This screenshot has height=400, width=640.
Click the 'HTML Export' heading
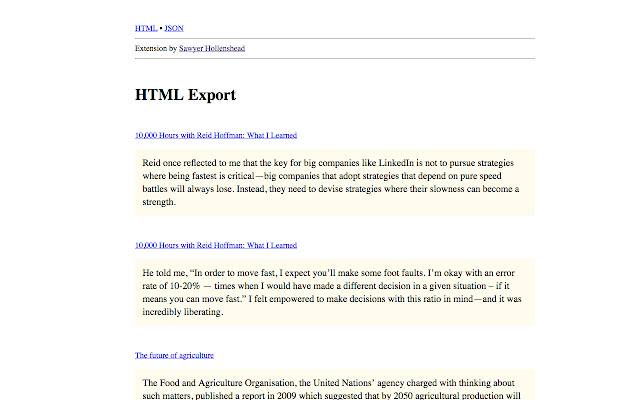point(185,95)
